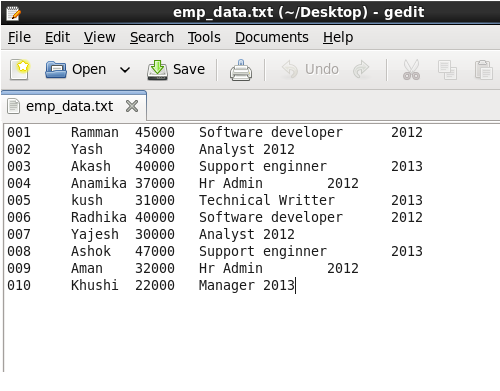The image size is (500, 391).
Task: Click the name Ashok
Action: [91, 251]
